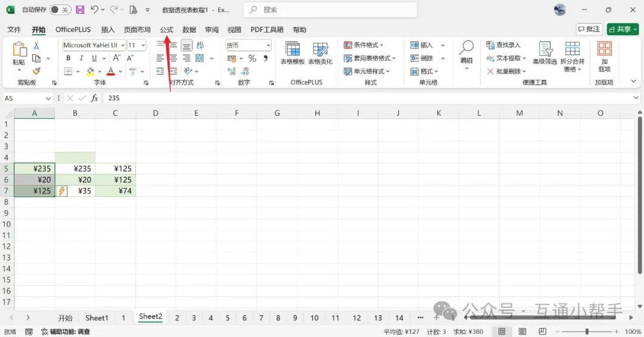The width and height of the screenshot is (644, 337).
Task: Select the Sheet1 worksheet tab
Action: click(x=97, y=318)
